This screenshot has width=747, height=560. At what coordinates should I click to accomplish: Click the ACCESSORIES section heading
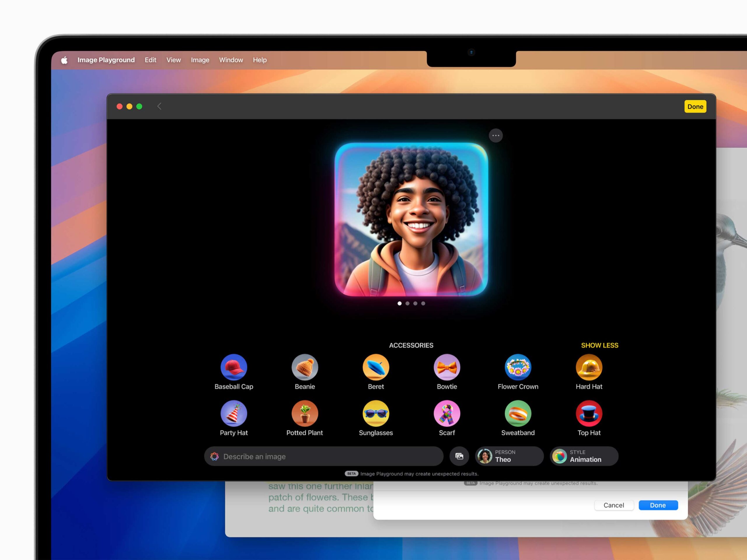point(411,345)
